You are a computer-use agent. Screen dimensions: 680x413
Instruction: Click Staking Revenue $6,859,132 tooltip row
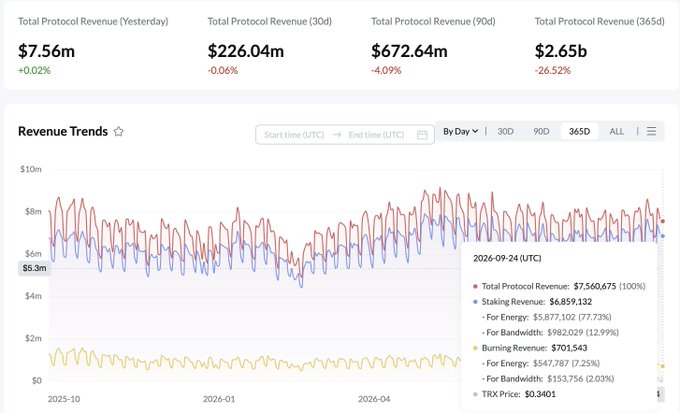(x=532, y=302)
